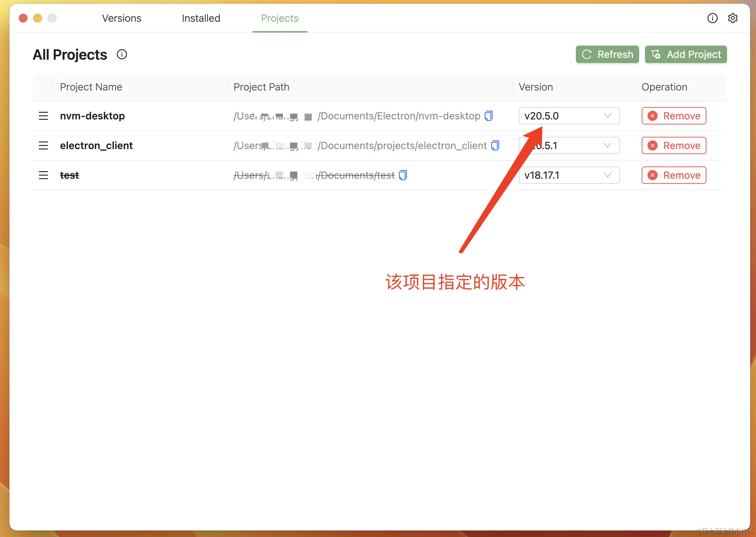Open settings via the gear icon
Viewport: 756px width, 537px height.
tap(732, 18)
